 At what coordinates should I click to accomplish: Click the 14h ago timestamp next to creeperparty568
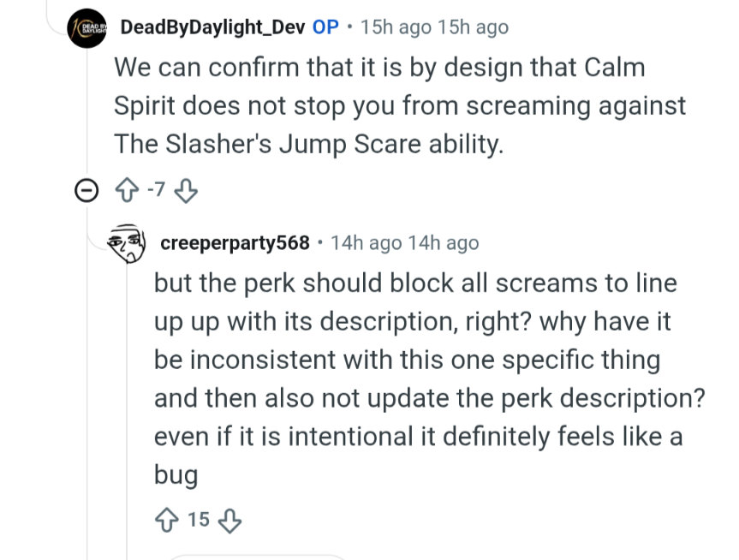click(x=367, y=243)
